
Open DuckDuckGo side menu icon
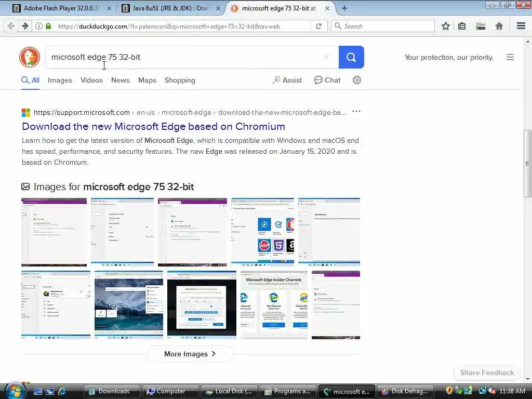click(x=510, y=57)
